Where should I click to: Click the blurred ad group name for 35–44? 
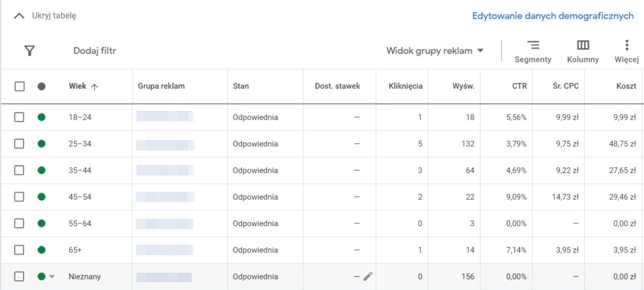pyautogui.click(x=165, y=170)
